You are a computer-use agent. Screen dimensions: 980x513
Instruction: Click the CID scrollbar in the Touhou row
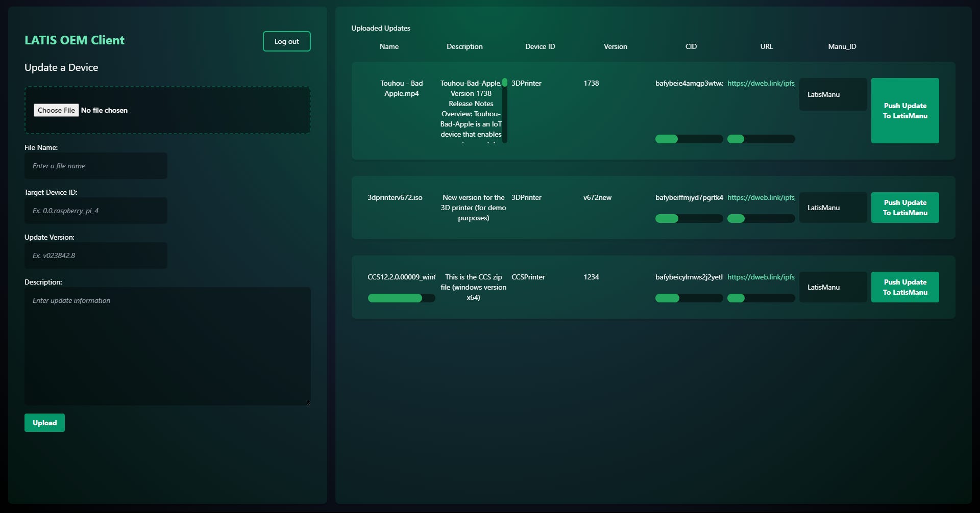pyautogui.click(x=667, y=139)
